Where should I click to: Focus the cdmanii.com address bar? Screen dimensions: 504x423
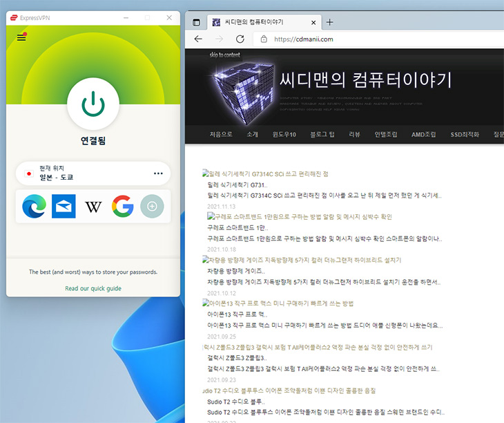tap(379, 39)
